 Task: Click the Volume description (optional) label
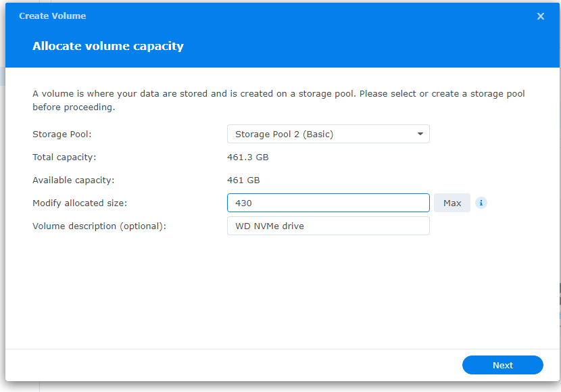(x=99, y=226)
